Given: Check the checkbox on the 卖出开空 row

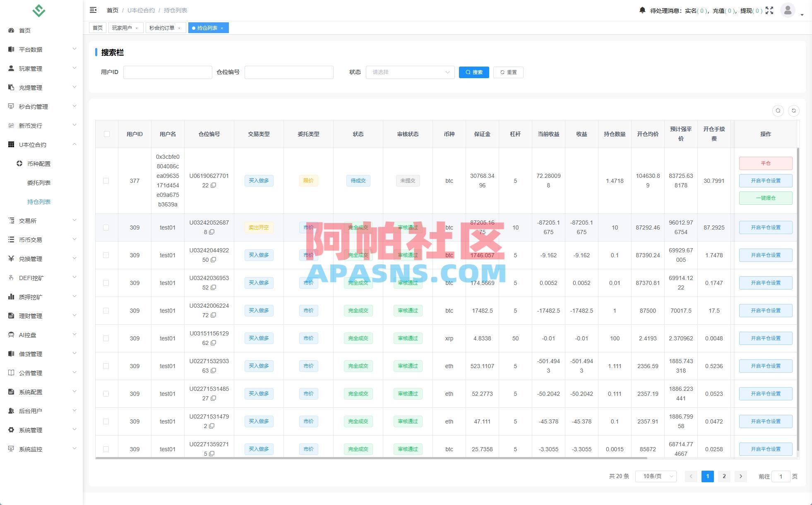Looking at the screenshot, I should (106, 227).
